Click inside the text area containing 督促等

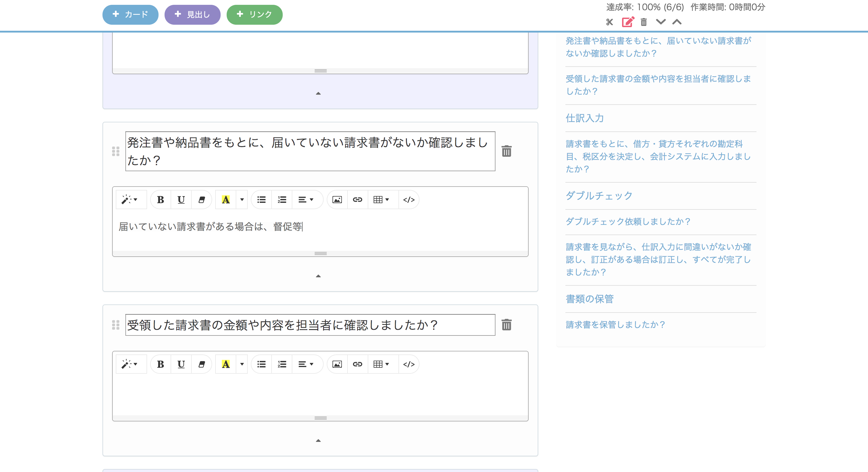[320, 232]
